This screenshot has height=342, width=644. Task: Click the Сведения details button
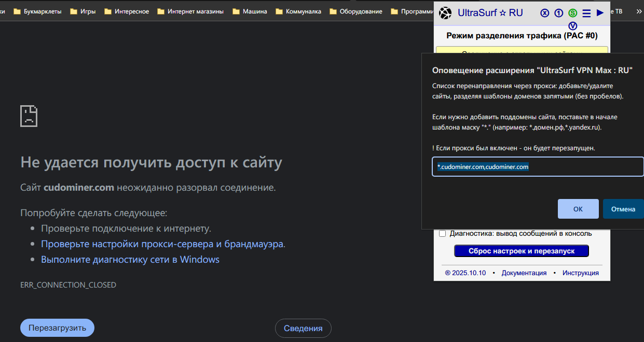pyautogui.click(x=303, y=328)
